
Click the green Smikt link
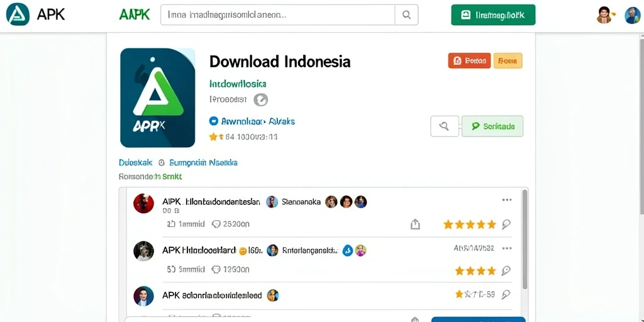click(172, 177)
